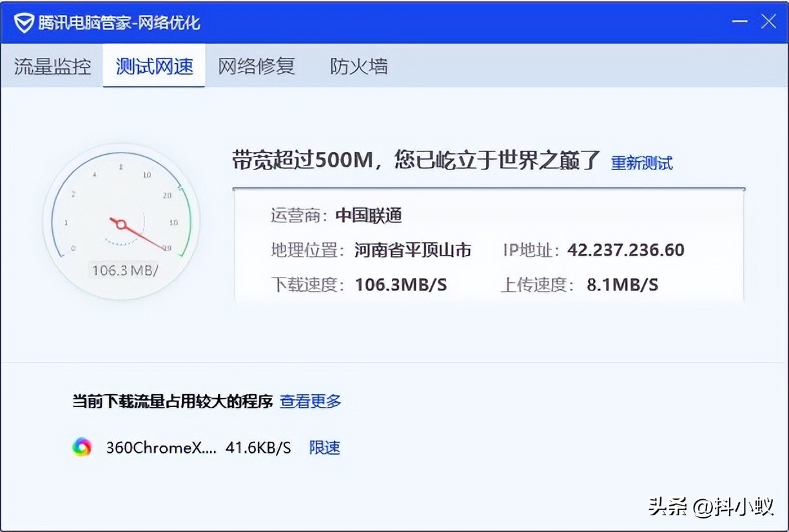Select the IP address 42.237.236.60

pos(625,250)
